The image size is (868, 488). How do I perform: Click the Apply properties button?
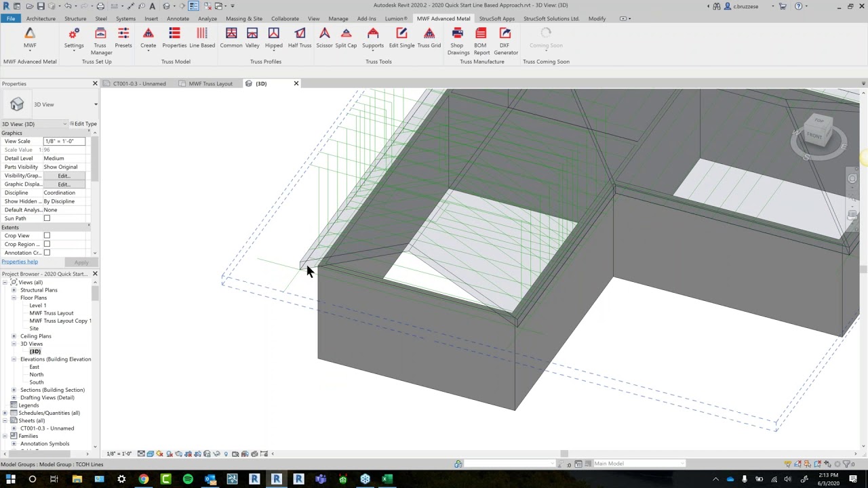click(x=81, y=262)
